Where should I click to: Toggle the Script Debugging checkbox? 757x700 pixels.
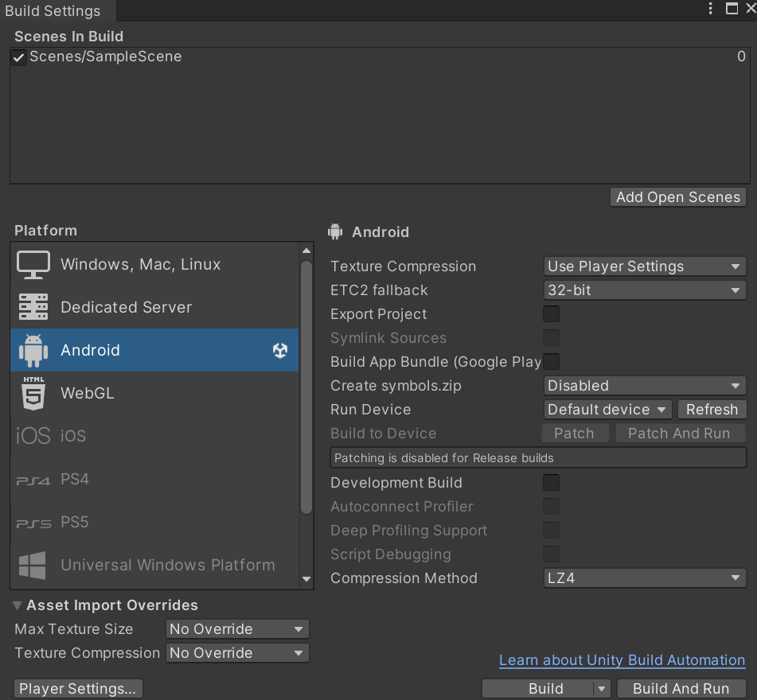pos(551,554)
